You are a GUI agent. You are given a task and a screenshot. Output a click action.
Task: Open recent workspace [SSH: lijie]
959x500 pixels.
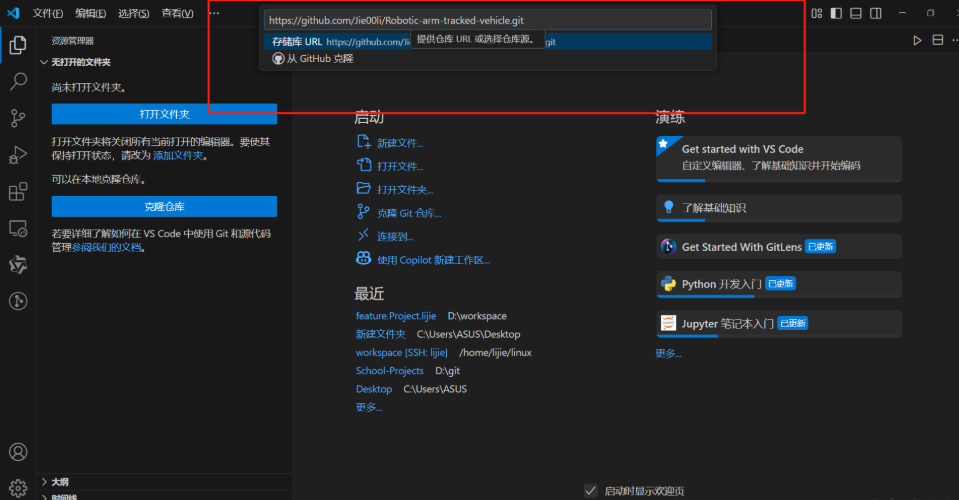tap(401, 353)
